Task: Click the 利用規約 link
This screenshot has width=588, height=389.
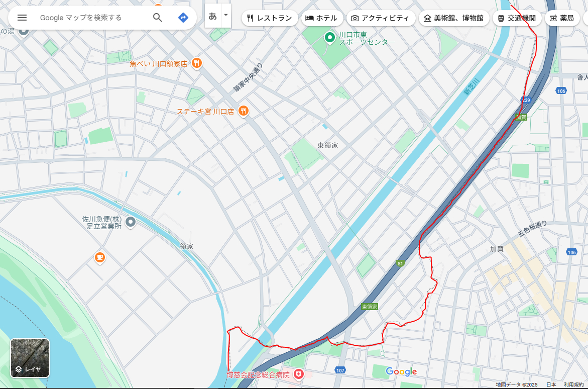Action: [573, 383]
